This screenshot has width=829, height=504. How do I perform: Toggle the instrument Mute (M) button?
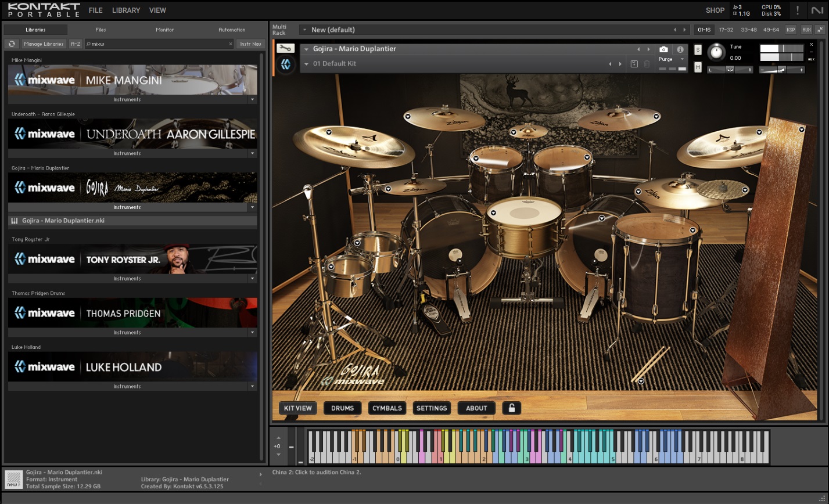698,67
